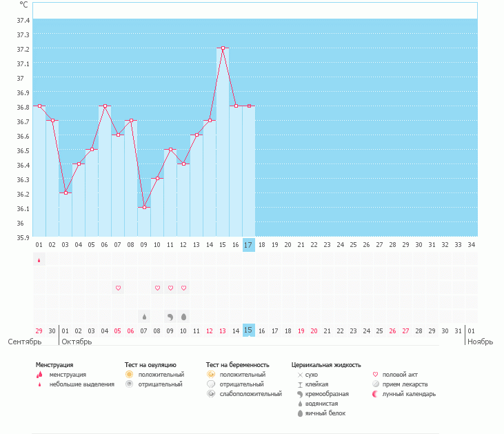This screenshot has height=434, width=504.
Task: Select the lowest 36.1 temperature point
Action: (144, 207)
